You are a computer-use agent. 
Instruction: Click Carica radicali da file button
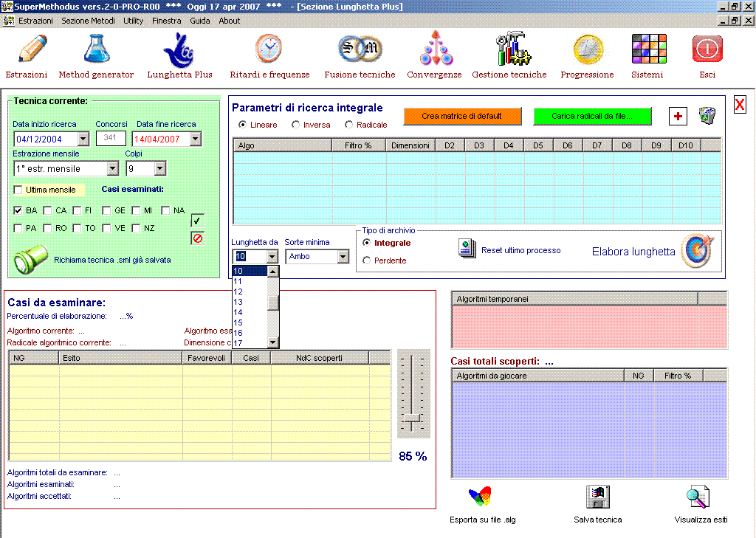(x=592, y=116)
